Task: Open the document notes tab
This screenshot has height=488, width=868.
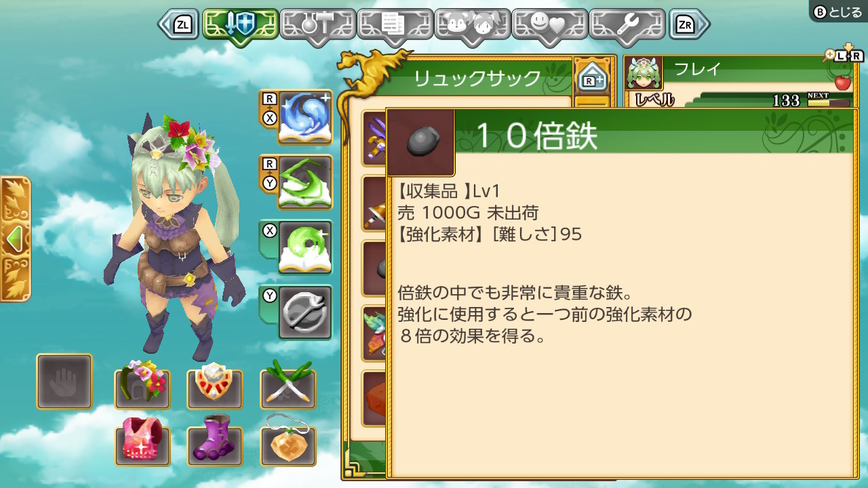Action: [x=395, y=26]
